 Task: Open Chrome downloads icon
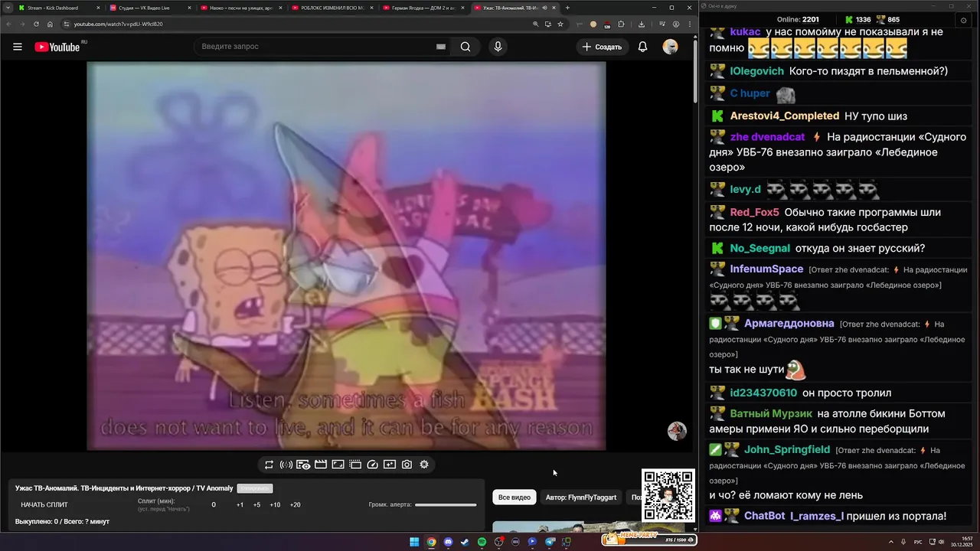(x=642, y=24)
